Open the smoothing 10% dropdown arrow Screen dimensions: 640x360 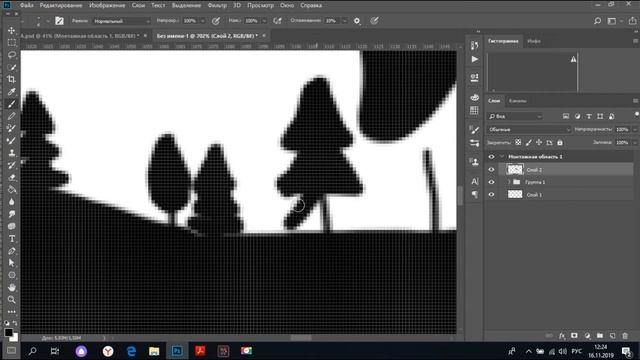(x=344, y=21)
